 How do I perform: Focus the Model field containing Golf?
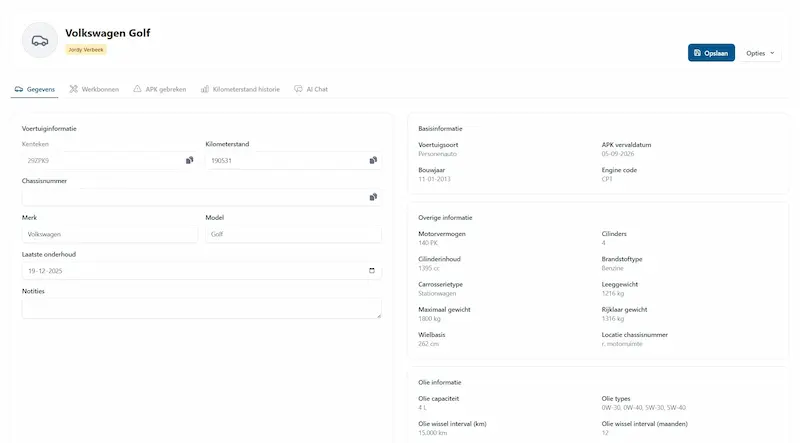293,234
